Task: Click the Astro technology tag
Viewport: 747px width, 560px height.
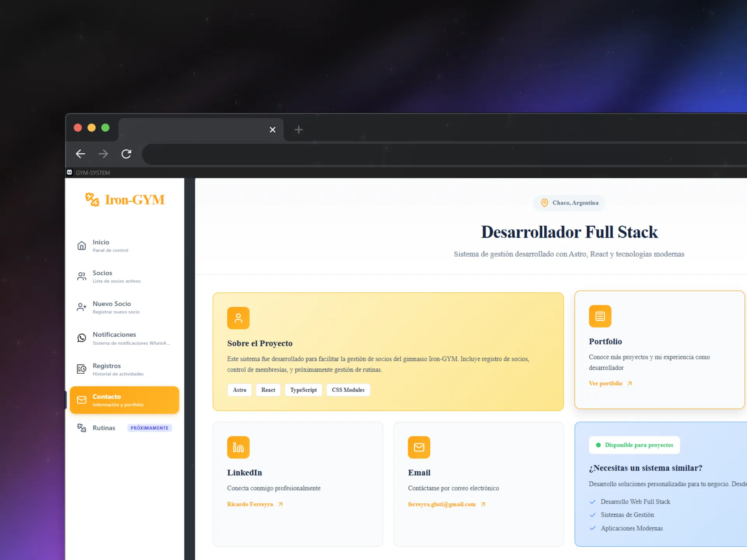Action: [239, 390]
